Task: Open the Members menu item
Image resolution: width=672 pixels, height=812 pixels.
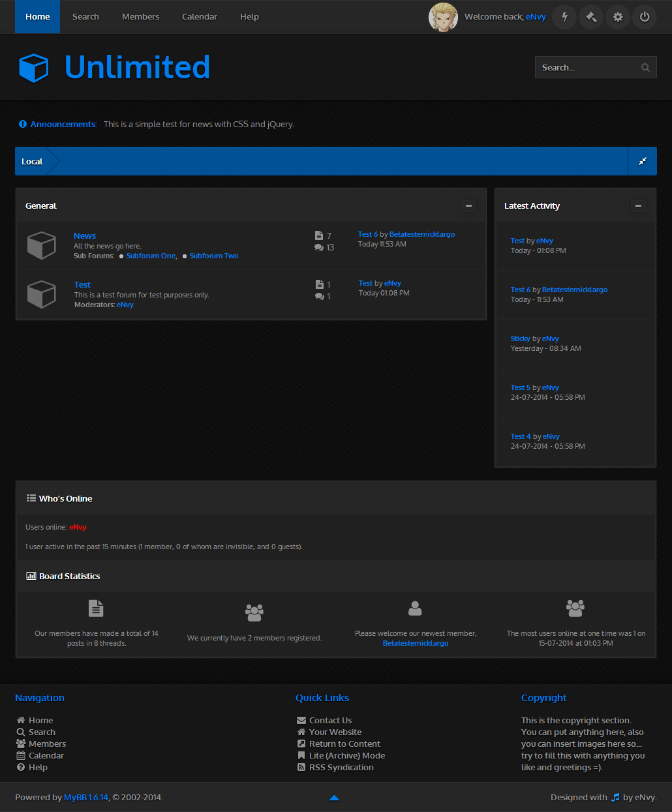Action: point(140,17)
